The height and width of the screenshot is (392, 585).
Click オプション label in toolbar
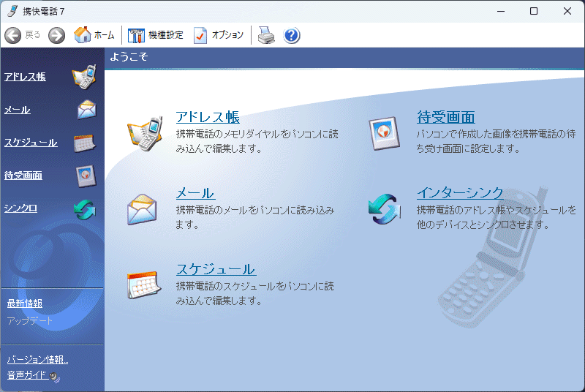227,35
